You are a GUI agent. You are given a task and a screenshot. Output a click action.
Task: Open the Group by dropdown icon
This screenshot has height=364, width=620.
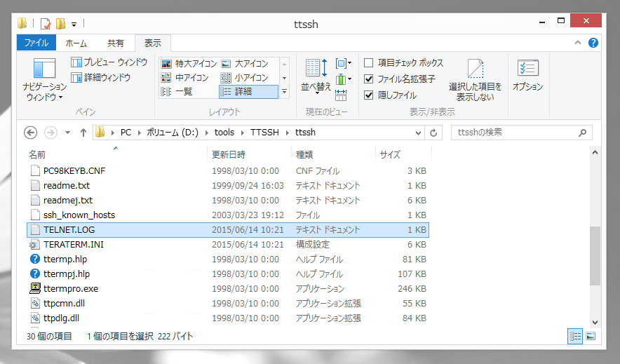(x=343, y=63)
